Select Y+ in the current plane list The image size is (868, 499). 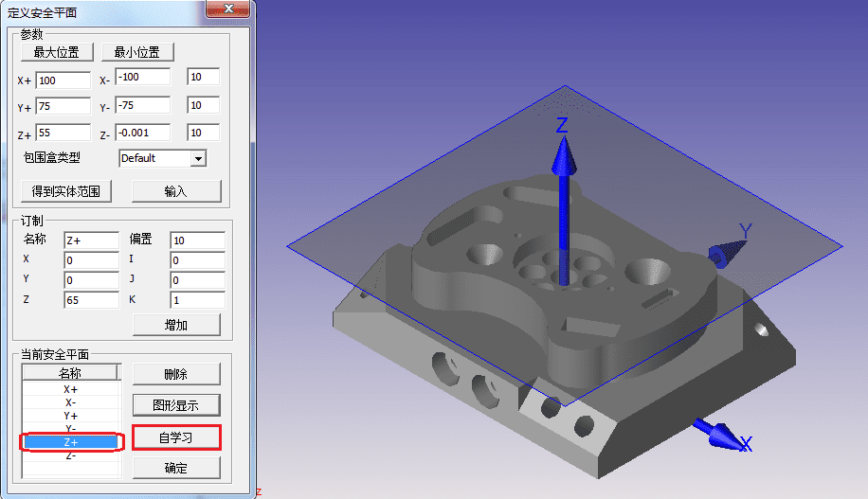pyautogui.click(x=71, y=416)
